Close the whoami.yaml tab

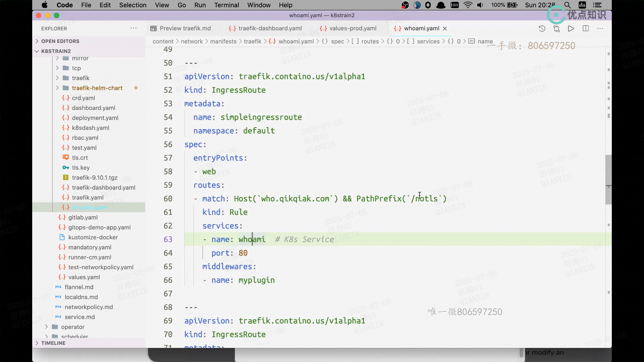(445, 28)
